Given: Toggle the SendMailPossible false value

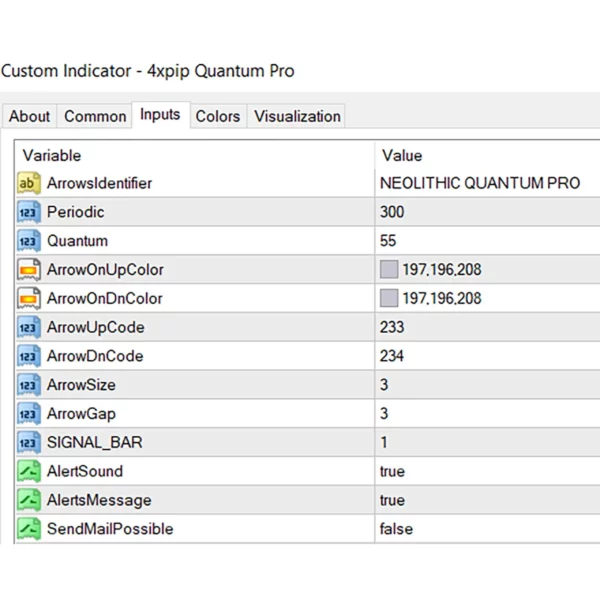Looking at the screenshot, I should [x=396, y=529].
